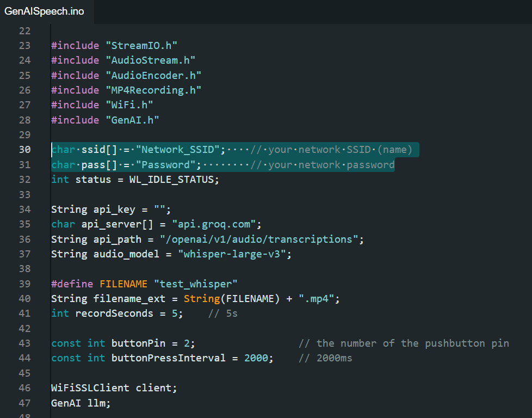
Task: Click the "Network_SSID" string value
Action: pyautogui.click(x=178, y=150)
